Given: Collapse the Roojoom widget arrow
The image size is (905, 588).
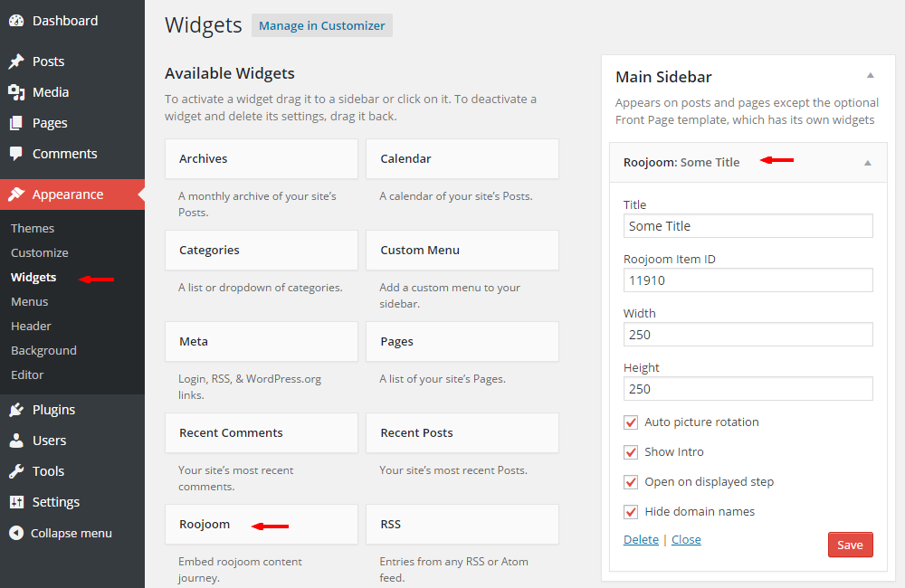Looking at the screenshot, I should [868, 164].
